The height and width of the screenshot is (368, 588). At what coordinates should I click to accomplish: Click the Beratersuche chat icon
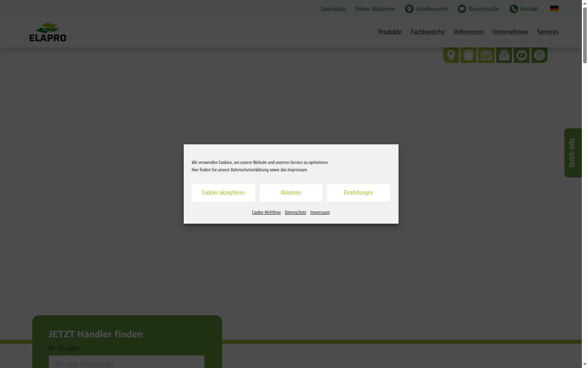[x=462, y=9]
